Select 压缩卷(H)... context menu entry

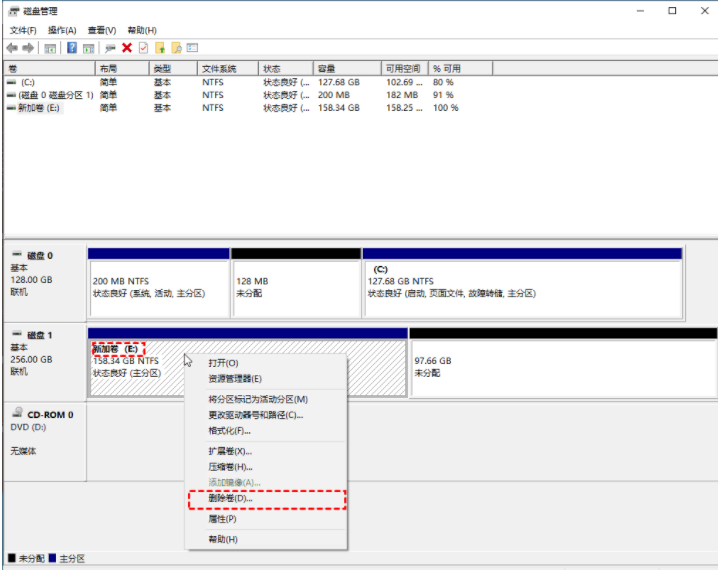click(x=230, y=467)
